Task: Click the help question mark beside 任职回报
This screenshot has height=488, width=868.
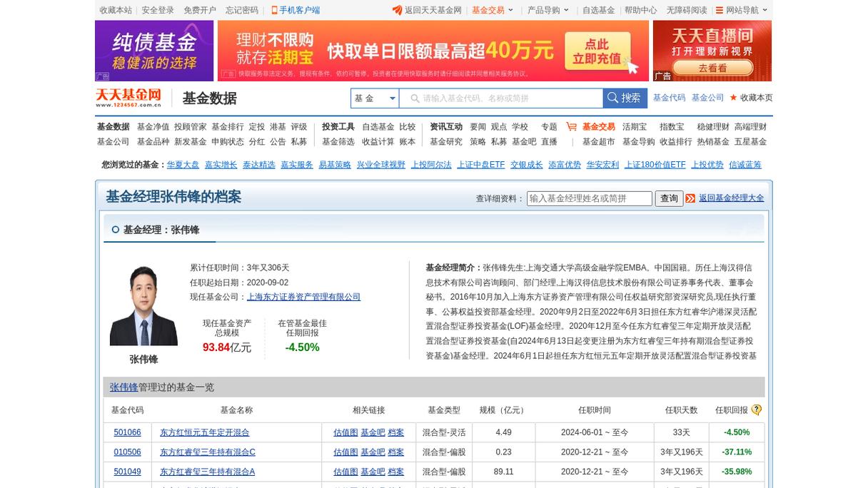Action: tap(757, 410)
